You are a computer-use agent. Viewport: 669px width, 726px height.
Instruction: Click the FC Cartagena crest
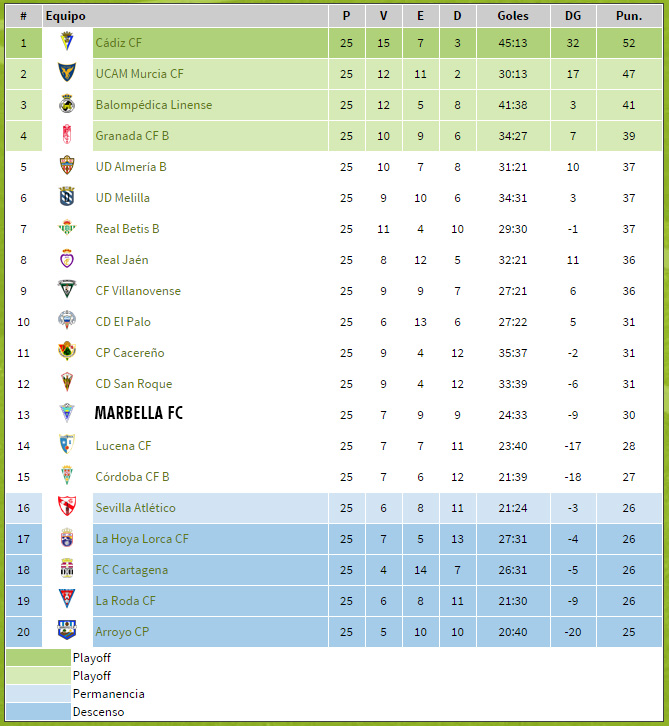point(67,568)
